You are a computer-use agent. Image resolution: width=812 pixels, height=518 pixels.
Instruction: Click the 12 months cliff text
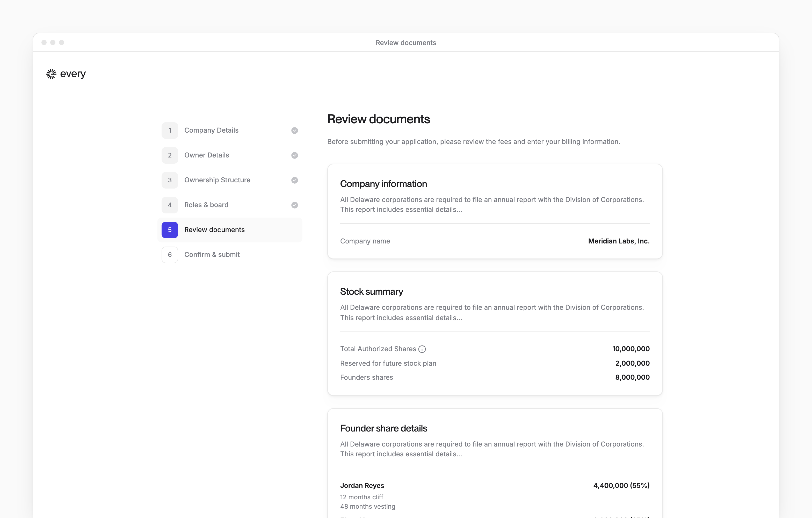[x=361, y=497]
